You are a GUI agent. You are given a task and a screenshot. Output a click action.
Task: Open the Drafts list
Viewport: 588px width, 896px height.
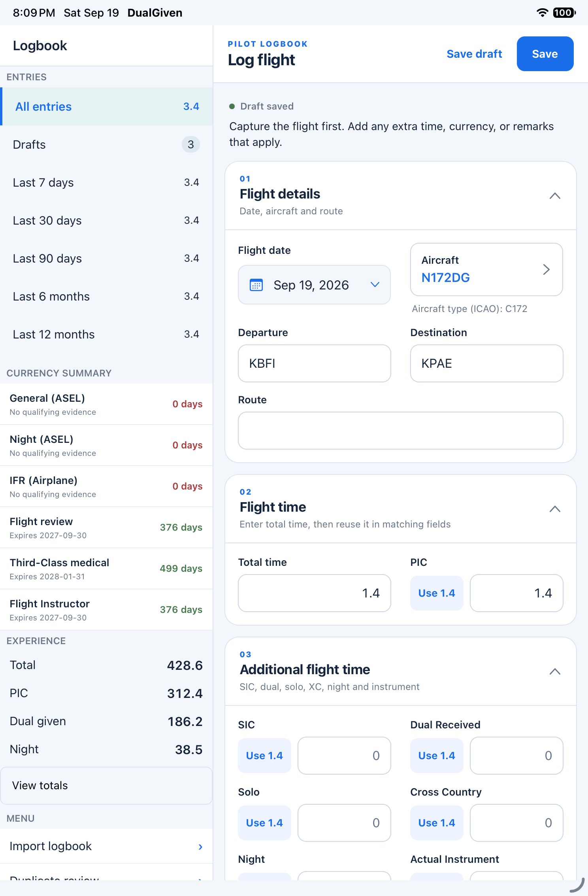[106, 144]
